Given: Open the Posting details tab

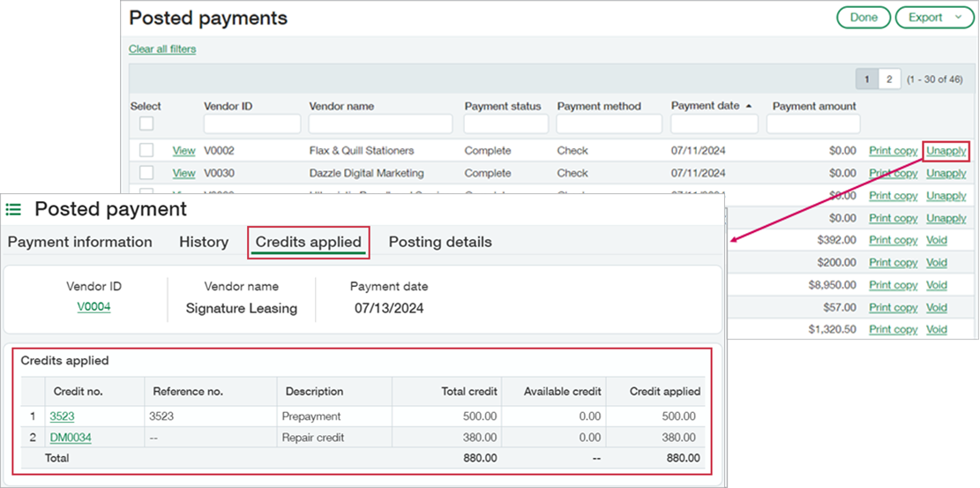Looking at the screenshot, I should (440, 242).
